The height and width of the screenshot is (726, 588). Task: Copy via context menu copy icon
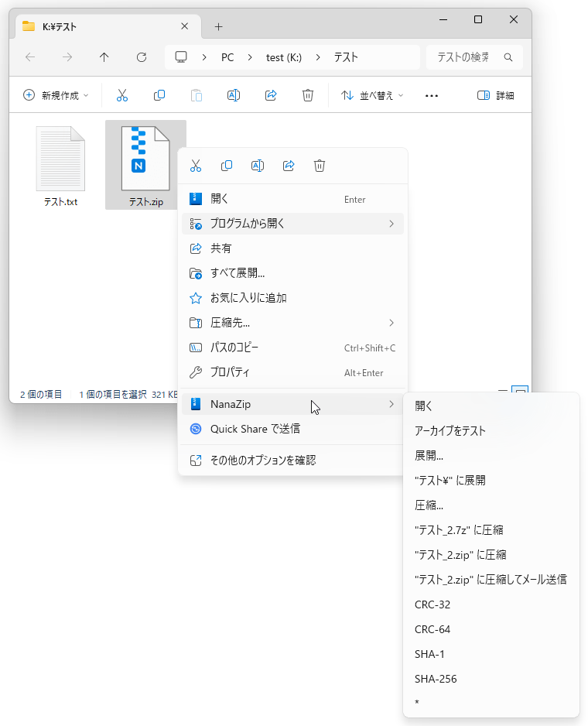point(227,166)
